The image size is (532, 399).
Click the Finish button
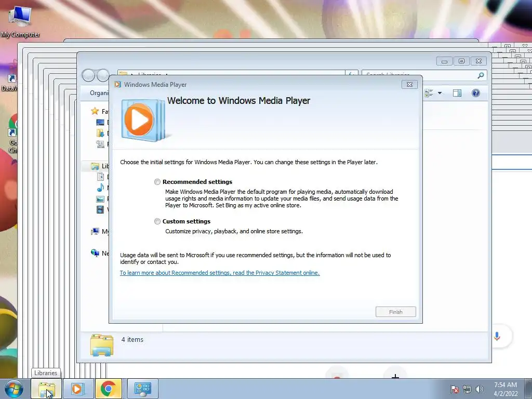tap(395, 312)
